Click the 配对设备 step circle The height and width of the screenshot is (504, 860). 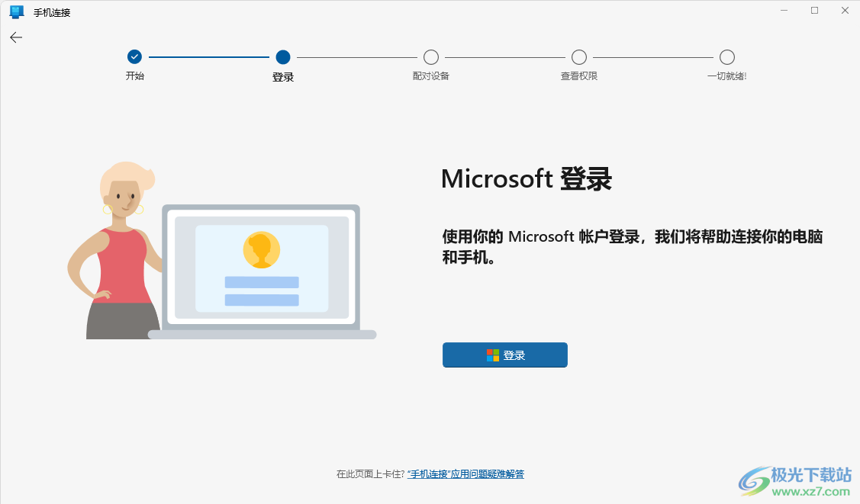coord(431,56)
